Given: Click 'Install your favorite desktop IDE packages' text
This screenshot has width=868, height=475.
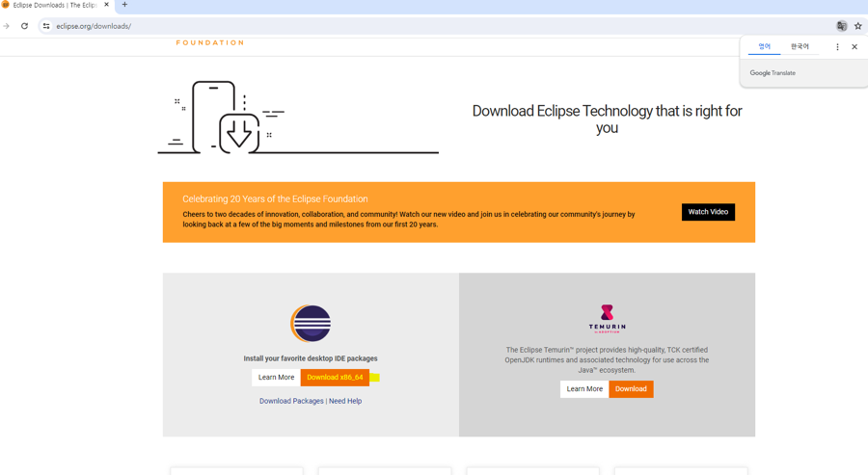Looking at the screenshot, I should 311,358.
